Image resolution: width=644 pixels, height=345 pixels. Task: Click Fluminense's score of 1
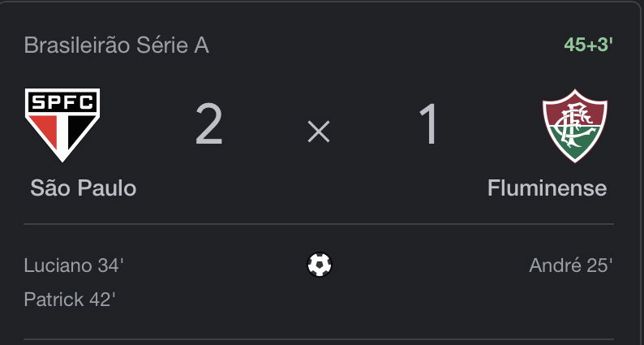pos(429,124)
